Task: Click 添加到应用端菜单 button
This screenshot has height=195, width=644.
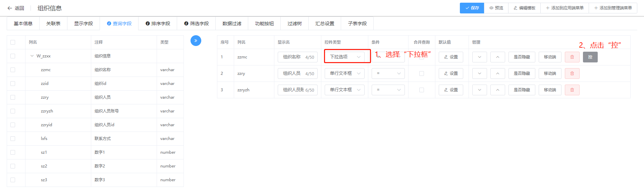Action: tap(565, 8)
